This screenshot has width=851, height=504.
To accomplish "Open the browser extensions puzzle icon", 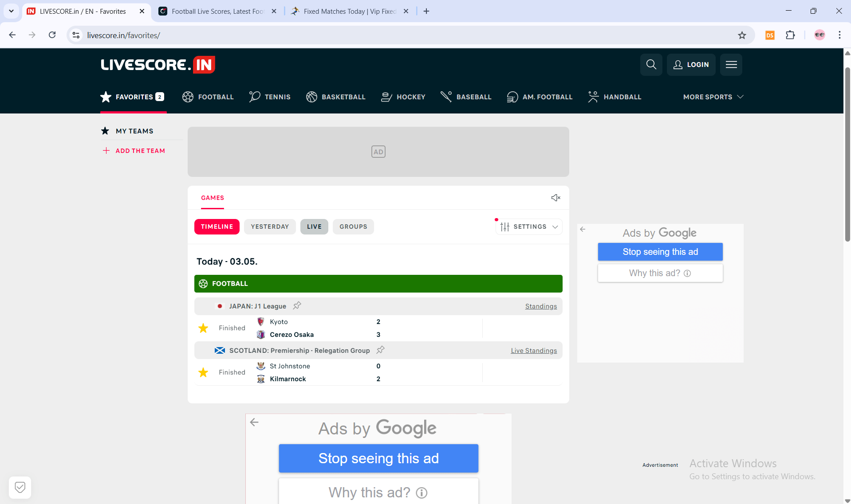I will point(790,35).
